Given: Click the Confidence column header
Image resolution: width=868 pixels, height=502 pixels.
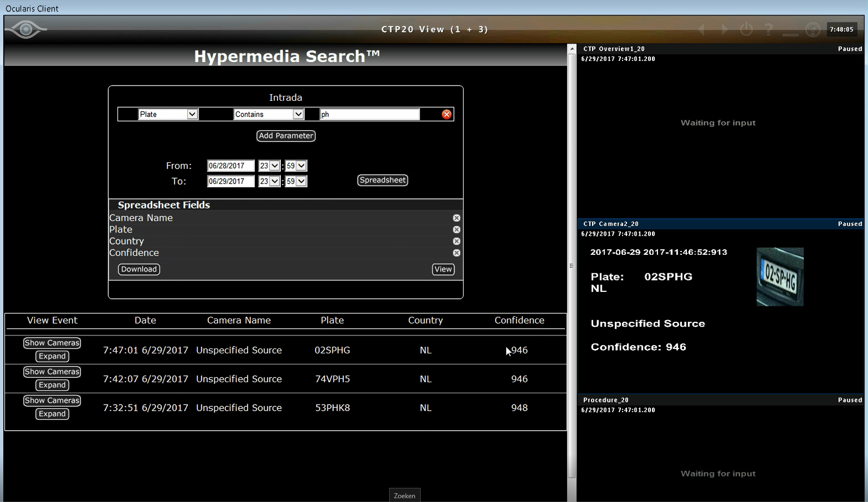Looking at the screenshot, I should click(x=519, y=320).
